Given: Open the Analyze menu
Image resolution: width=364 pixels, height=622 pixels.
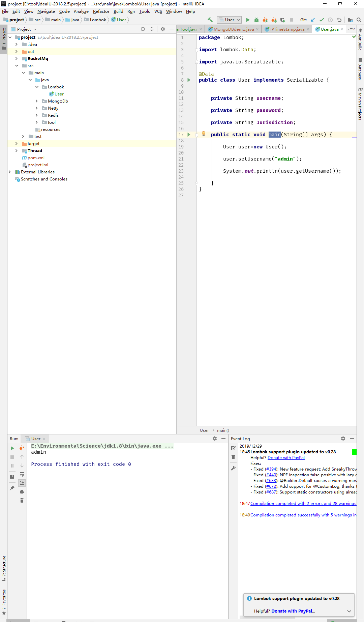Looking at the screenshot, I should (x=81, y=11).
